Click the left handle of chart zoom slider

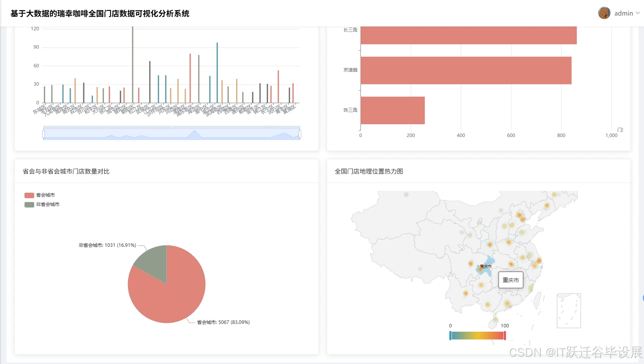pyautogui.click(x=44, y=134)
